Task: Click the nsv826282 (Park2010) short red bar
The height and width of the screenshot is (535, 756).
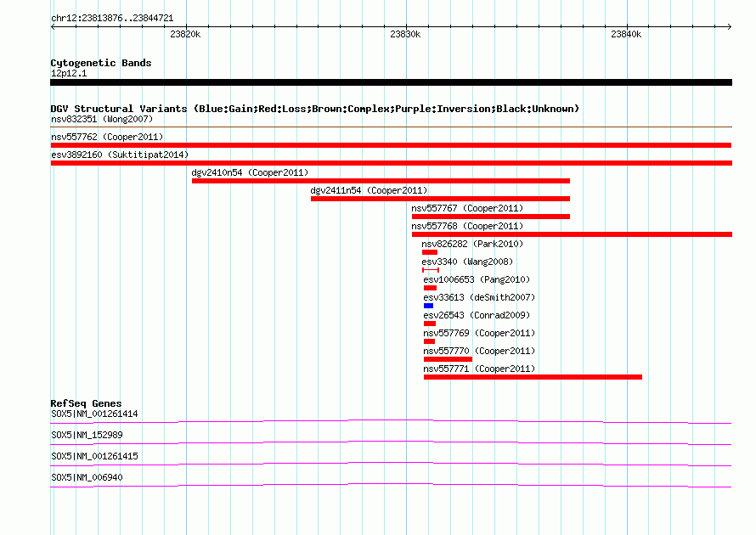Action: 430,252
